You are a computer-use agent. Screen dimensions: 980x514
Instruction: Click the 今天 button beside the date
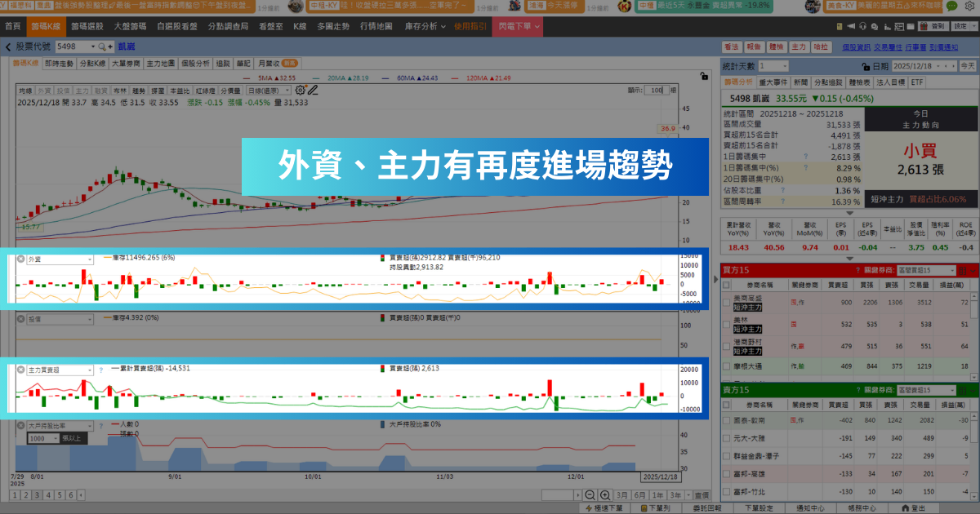(967, 66)
